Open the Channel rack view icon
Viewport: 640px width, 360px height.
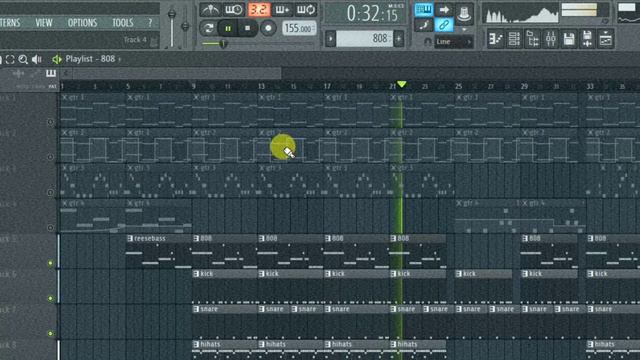(514, 39)
